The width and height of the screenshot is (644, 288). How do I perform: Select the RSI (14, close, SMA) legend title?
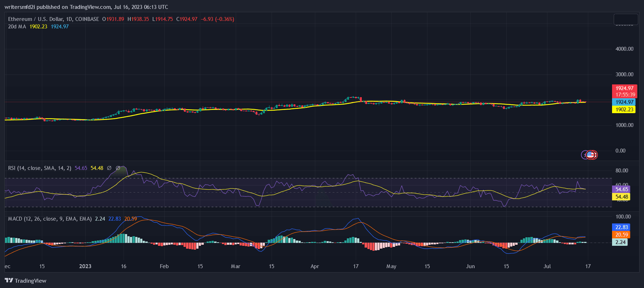coord(39,168)
